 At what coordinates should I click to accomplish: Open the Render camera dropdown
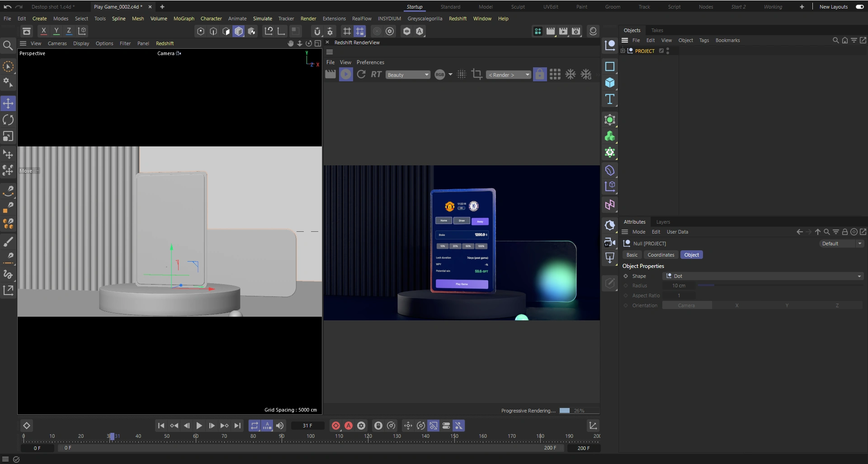coord(508,75)
